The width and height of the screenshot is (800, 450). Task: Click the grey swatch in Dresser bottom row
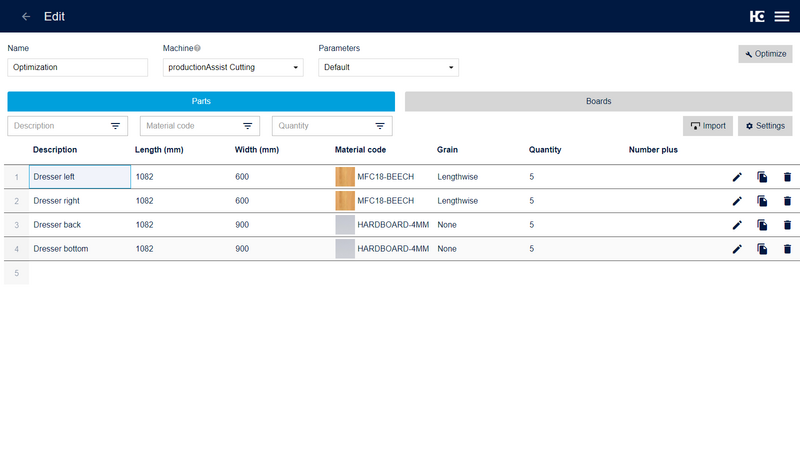345,249
